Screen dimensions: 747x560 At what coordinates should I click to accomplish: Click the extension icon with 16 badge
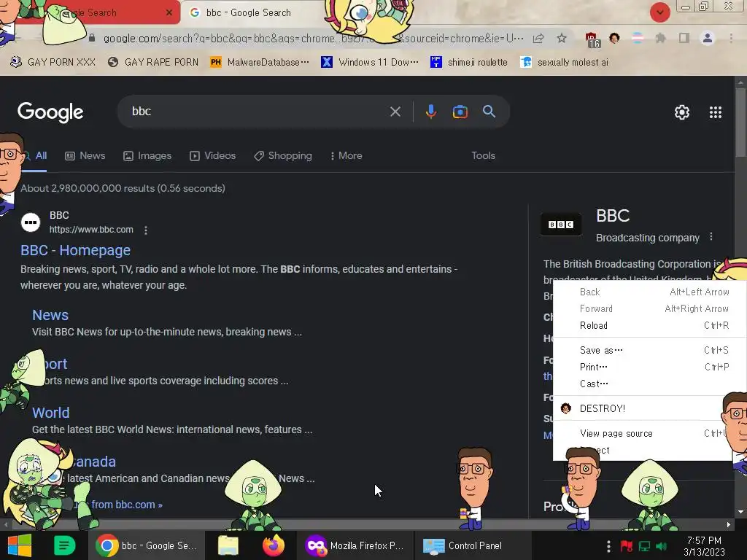click(592, 39)
